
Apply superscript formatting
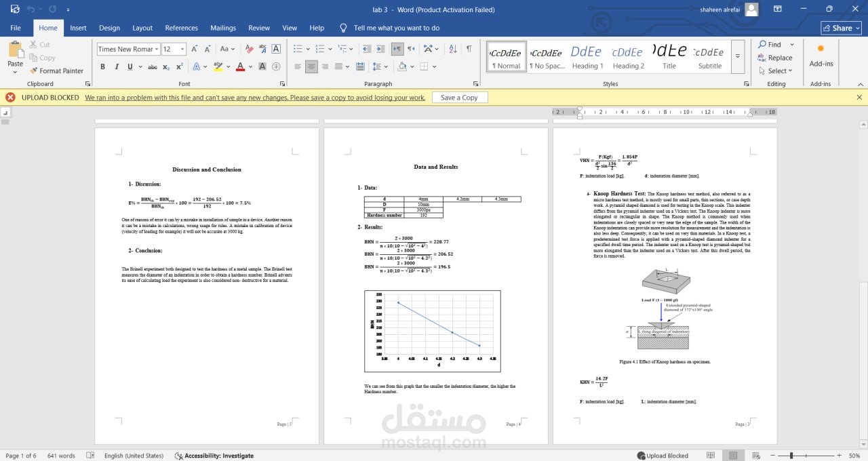(x=179, y=66)
